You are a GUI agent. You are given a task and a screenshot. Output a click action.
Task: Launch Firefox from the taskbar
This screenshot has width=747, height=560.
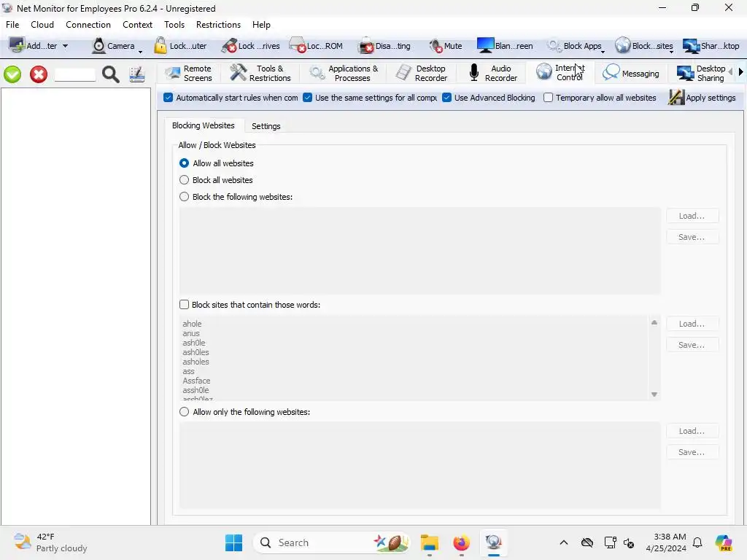point(461,542)
